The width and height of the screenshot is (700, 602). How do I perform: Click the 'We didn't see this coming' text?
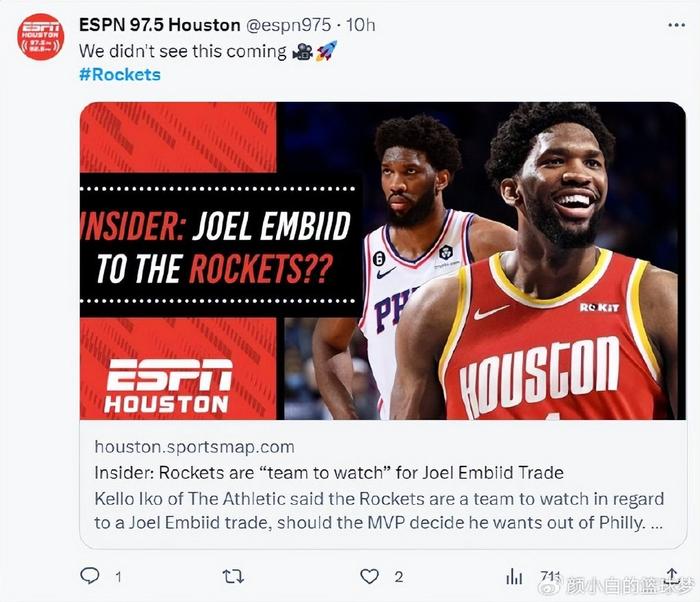[183, 52]
